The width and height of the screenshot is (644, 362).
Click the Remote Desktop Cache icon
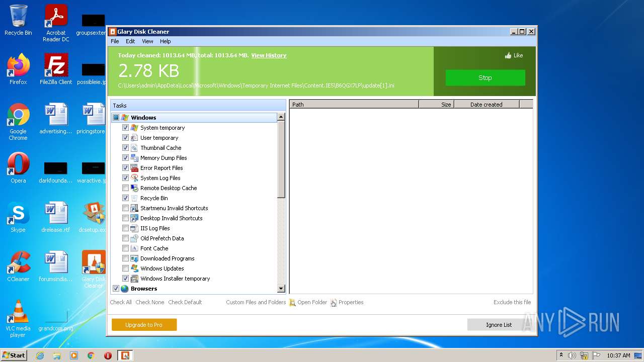click(x=134, y=188)
